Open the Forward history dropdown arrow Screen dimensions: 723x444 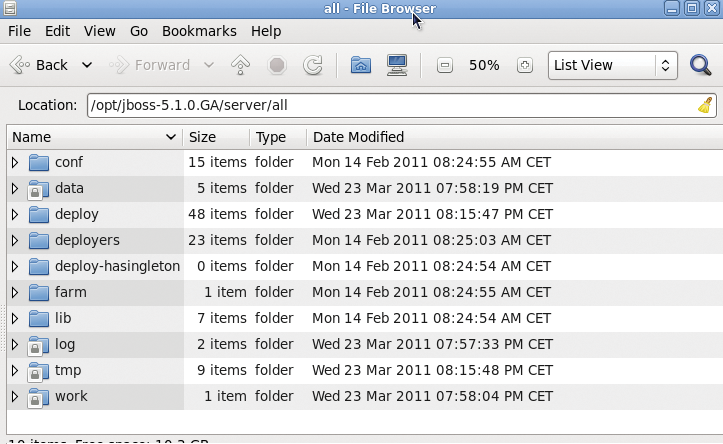(209, 65)
